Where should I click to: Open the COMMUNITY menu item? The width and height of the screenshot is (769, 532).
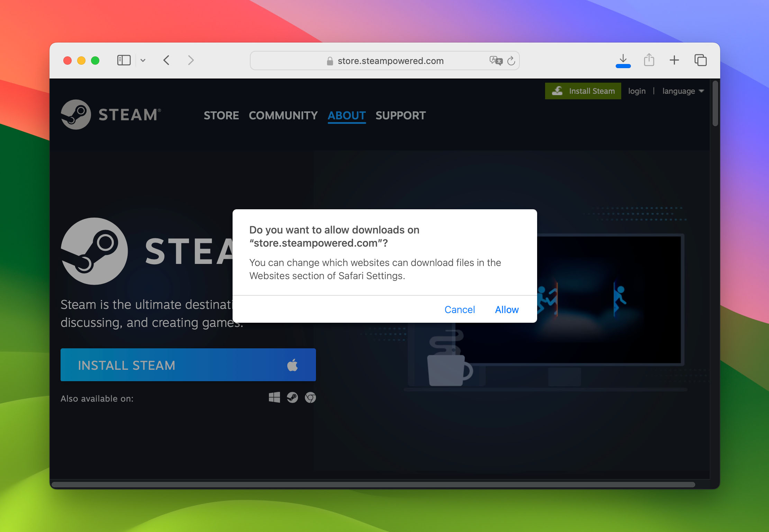tap(283, 115)
